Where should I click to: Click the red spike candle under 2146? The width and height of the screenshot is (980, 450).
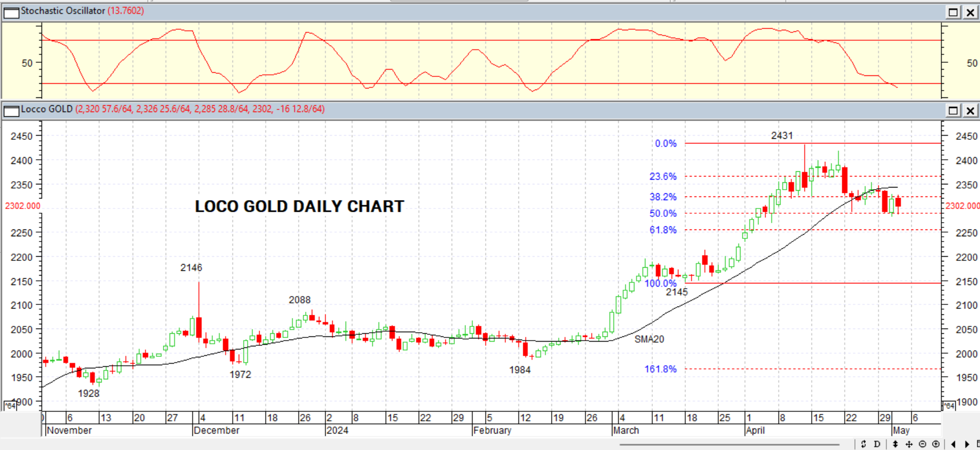(x=199, y=312)
